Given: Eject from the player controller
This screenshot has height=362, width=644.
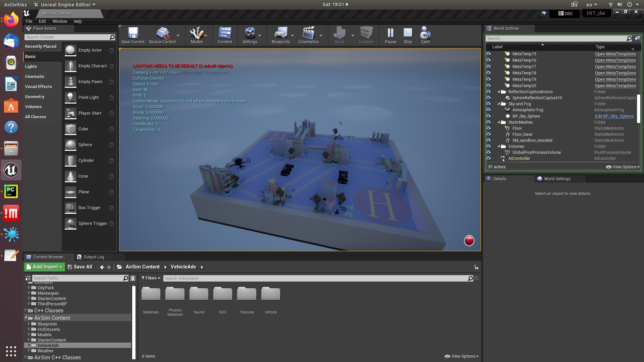Looking at the screenshot, I should coord(425,34).
